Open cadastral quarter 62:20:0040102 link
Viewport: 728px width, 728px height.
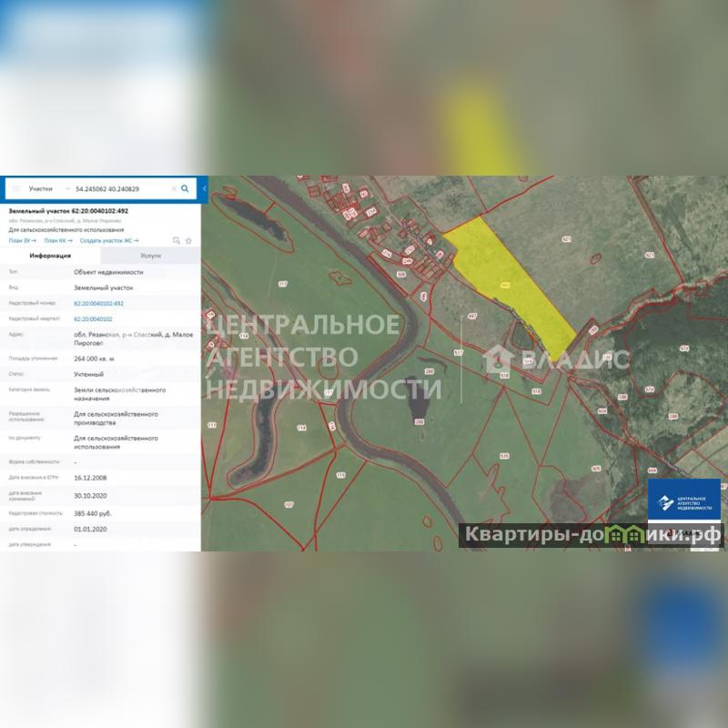93,319
